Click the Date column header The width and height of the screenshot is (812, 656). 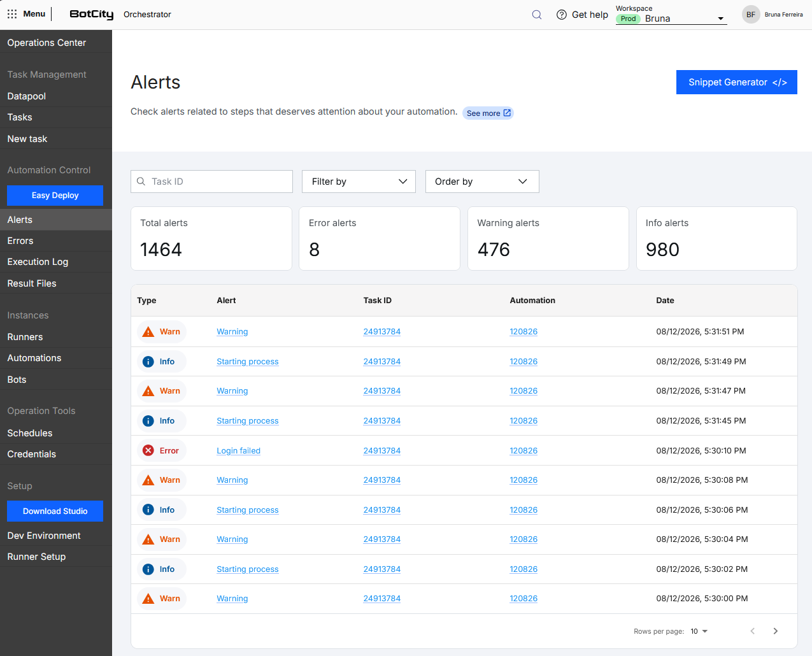coord(665,301)
